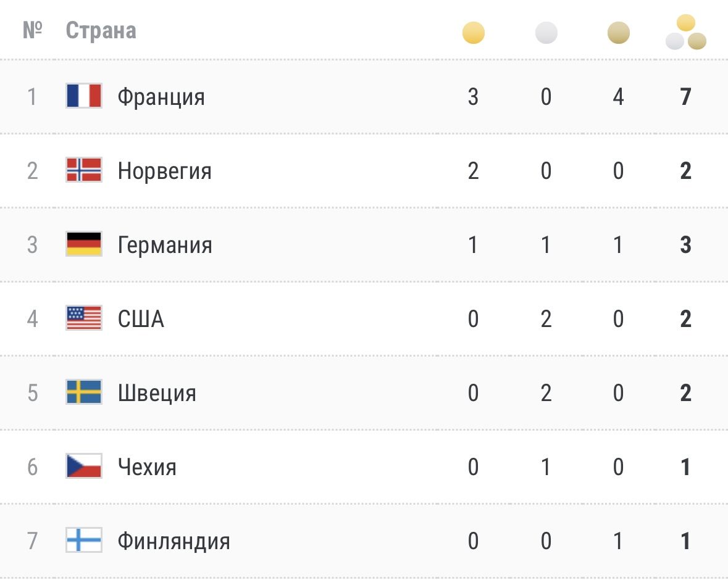This screenshot has height=580, width=728.
Task: Click the USA flag icon
Action: [84, 318]
